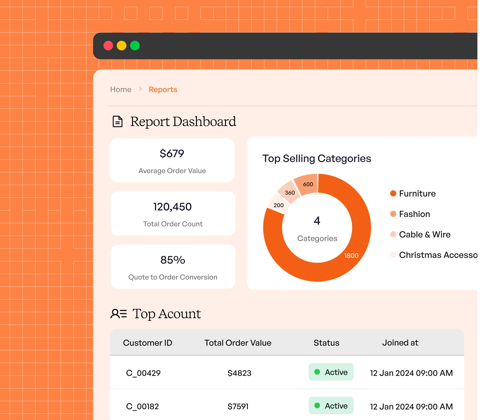Viewport: 504px width, 420px height.
Task: Sort by the Total Order Value header
Action: 238,343
